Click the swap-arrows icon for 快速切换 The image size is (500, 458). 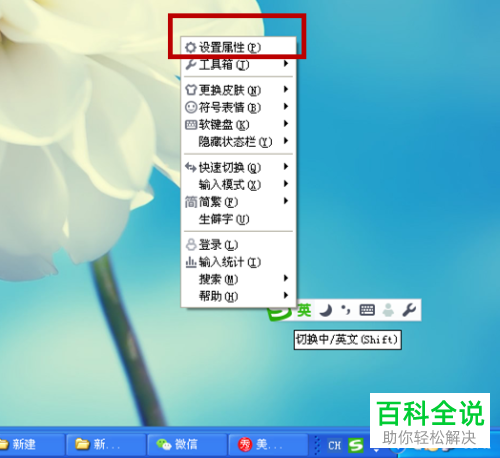tap(191, 167)
